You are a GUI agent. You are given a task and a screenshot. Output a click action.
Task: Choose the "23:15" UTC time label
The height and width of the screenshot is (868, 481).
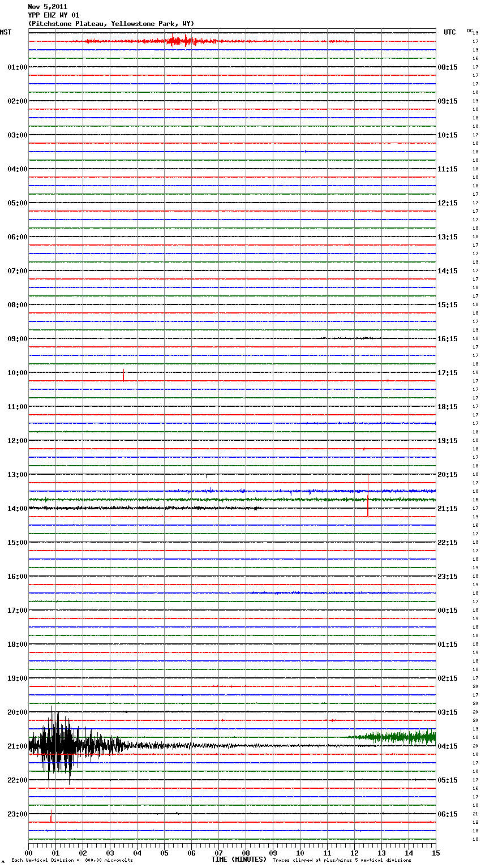pos(448,577)
